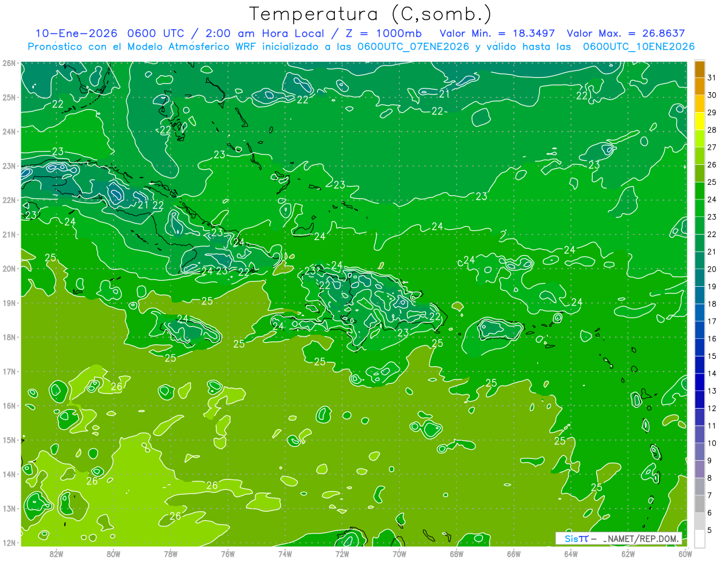Click the purple swatch between 8 and 9
The image size is (728, 562).
coord(699,469)
